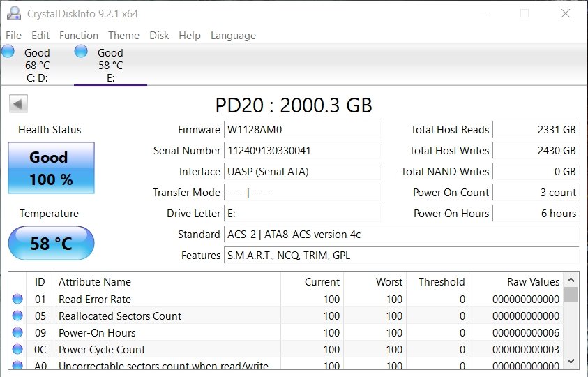Screen dimensions: 588x377
Task: Click the Attribute Name column header
Action: coord(167,281)
